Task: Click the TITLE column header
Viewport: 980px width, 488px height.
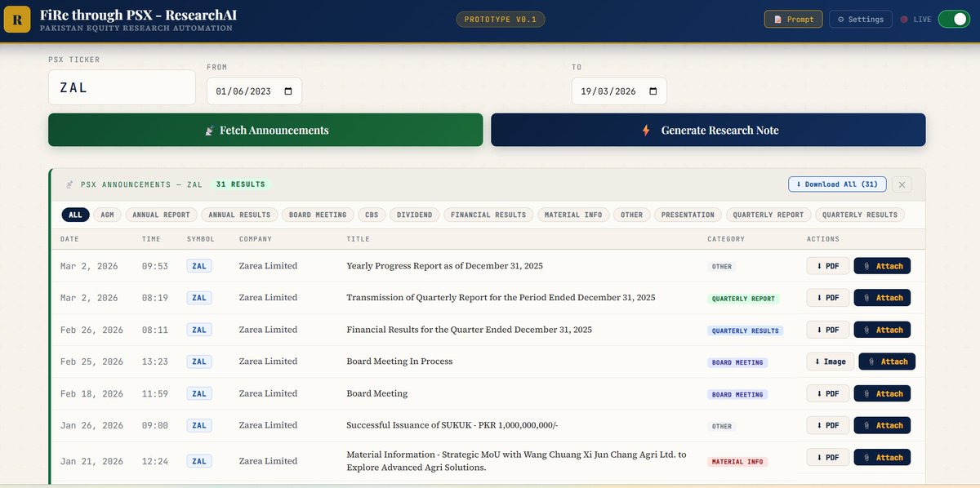Action: coord(358,239)
